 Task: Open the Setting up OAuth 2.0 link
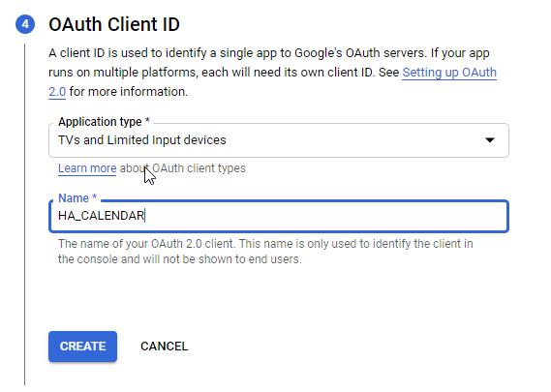point(449,73)
